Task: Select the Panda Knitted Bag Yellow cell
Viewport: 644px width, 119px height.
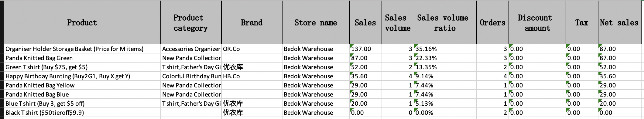Action: pos(82,85)
